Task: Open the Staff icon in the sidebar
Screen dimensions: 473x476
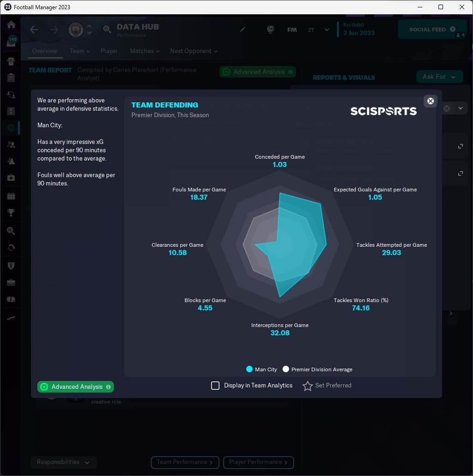Action: [11, 144]
